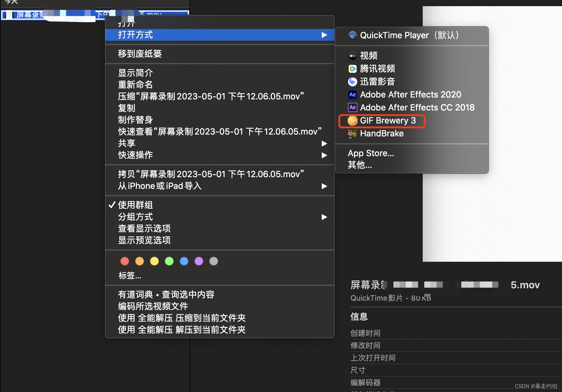Image resolution: width=562 pixels, height=392 pixels.
Task: Click 标签... to edit tags
Action: [x=130, y=275]
